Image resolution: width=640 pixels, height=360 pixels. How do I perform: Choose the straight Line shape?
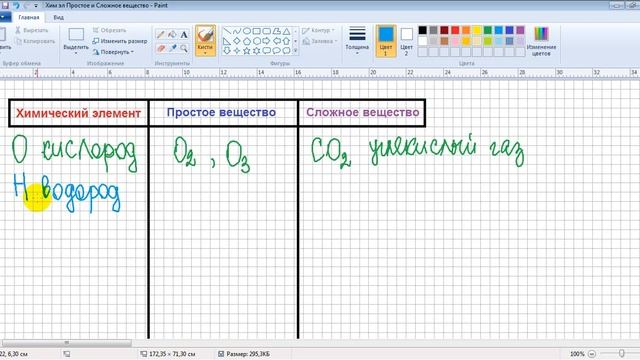tap(227, 31)
